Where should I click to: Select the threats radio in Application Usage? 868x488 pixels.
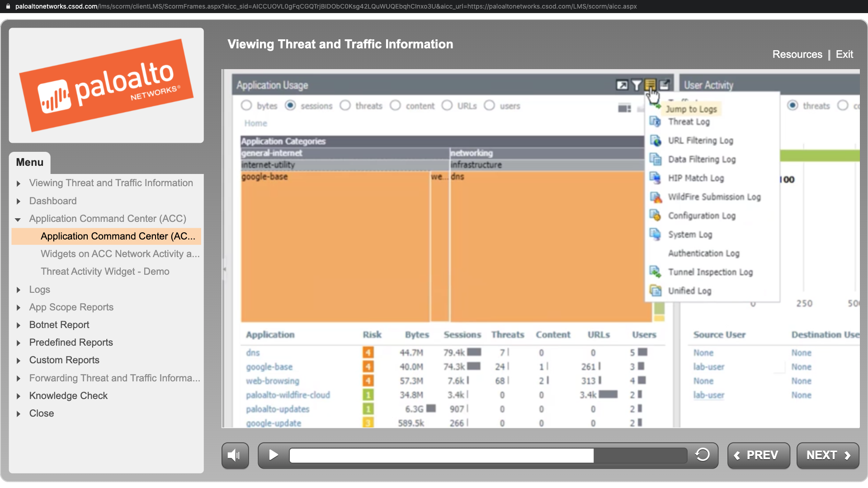[345, 105]
